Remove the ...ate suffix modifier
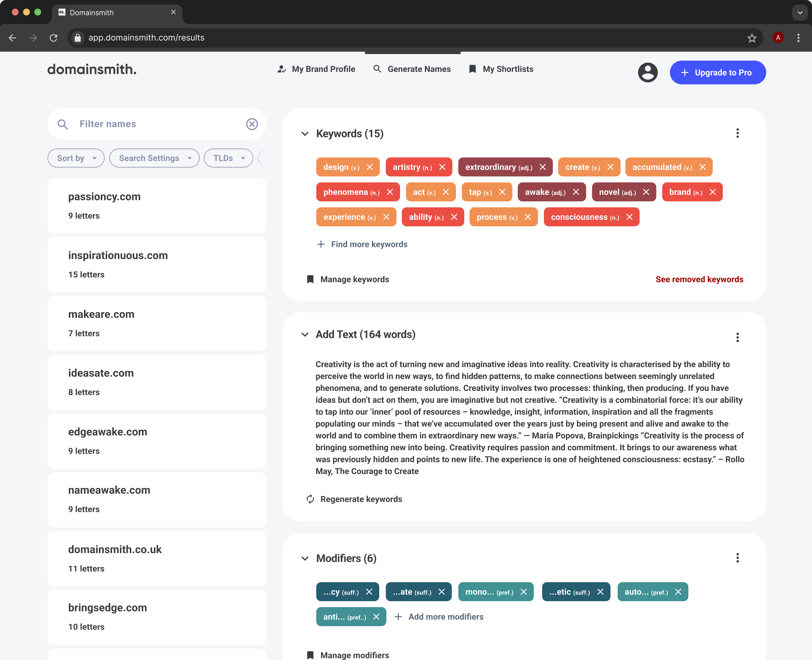The image size is (812, 660). 442,592
